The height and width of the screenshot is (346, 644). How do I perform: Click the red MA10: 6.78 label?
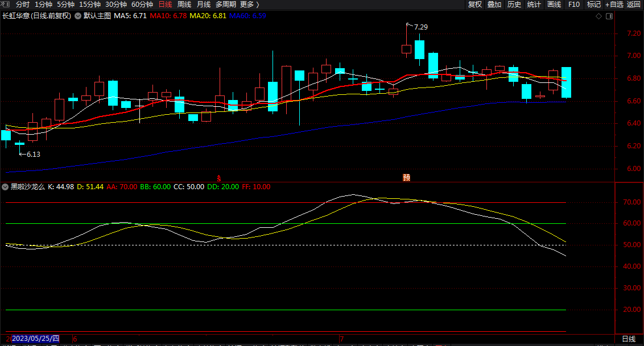168,16
